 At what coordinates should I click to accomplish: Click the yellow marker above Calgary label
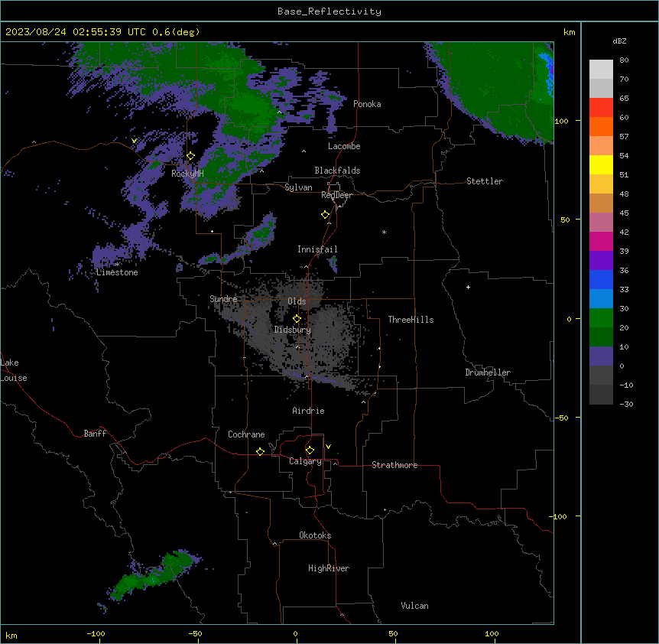click(x=310, y=450)
